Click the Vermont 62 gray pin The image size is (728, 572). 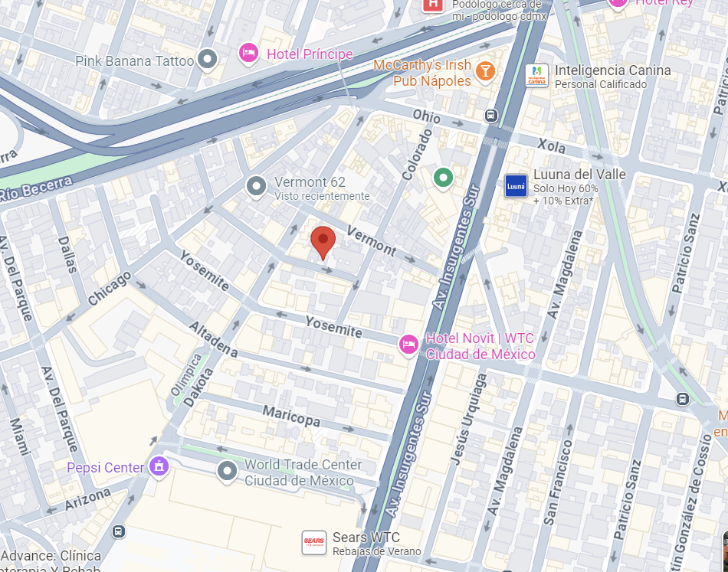pos(256,187)
